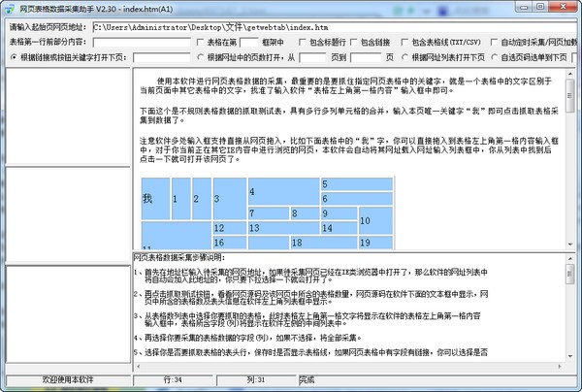Click the down arrow of the instructions text scrollbar

[570, 356]
